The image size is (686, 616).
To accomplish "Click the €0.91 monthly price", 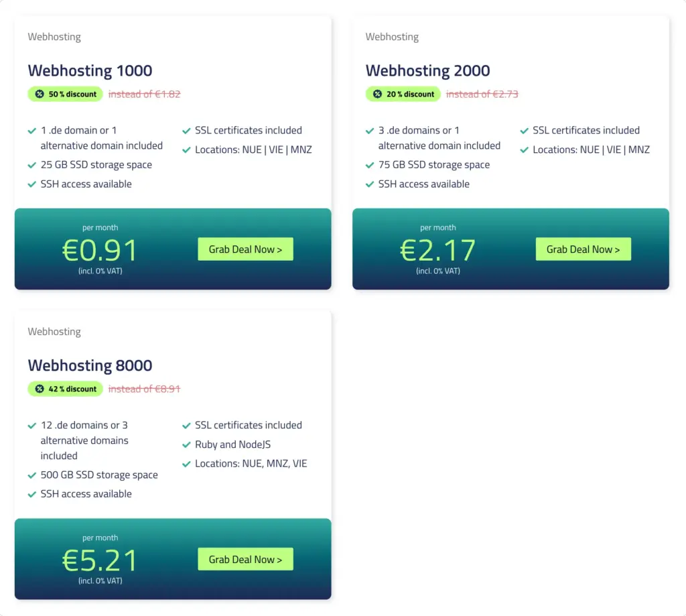I will 100,250.
